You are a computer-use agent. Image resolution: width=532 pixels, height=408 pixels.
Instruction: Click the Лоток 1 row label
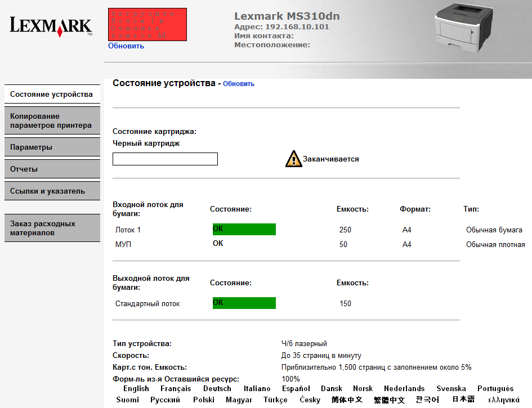128,230
